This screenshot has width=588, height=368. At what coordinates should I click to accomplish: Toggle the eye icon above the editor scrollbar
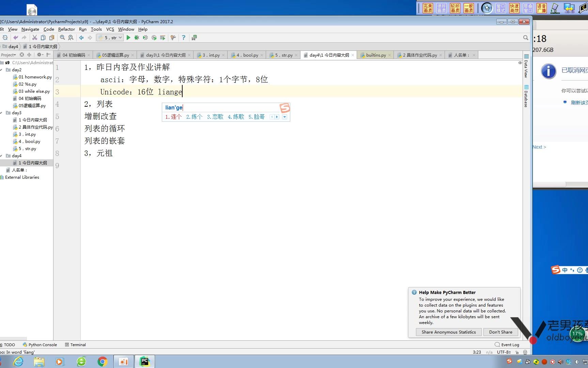[520, 63]
